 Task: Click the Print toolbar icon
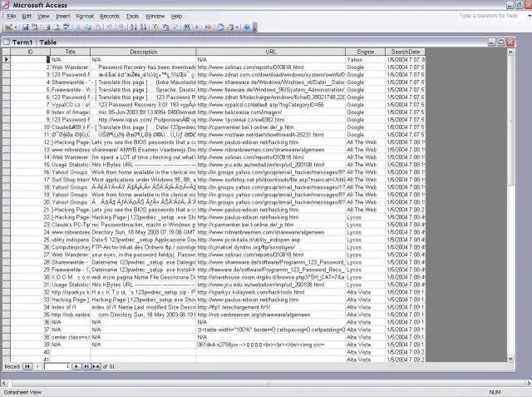point(47,27)
